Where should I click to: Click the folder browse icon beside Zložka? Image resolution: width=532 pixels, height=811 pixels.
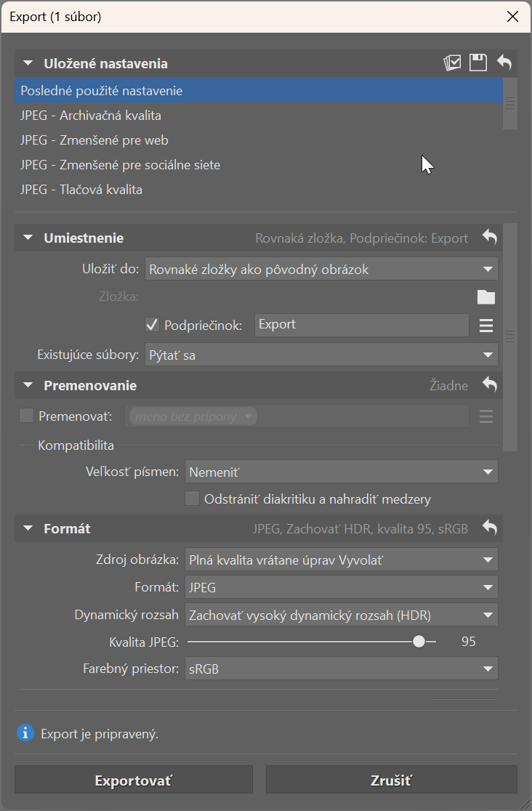click(x=486, y=297)
